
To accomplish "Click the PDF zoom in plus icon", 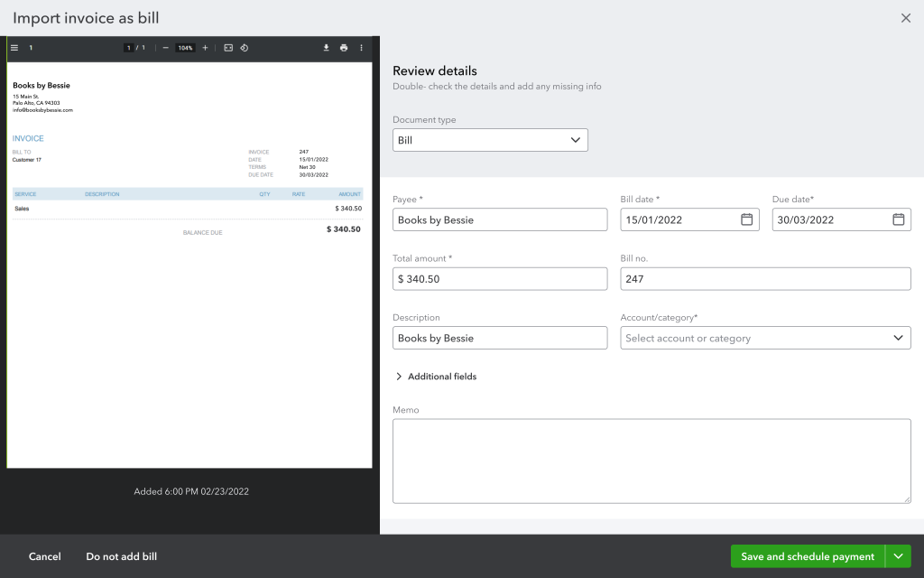I will [205, 48].
